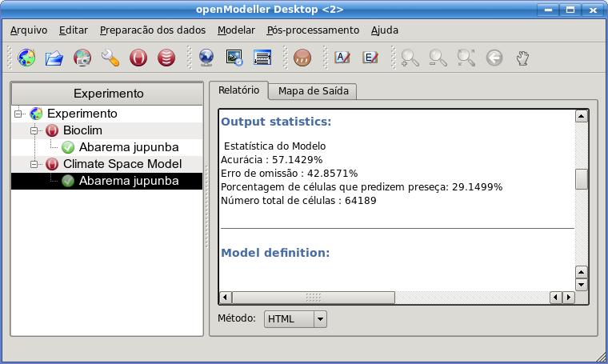Viewport: 608px width, 364px height.
Task: Click the red single-ring algorithm toolbar icon
Action: pyautogui.click(x=138, y=58)
